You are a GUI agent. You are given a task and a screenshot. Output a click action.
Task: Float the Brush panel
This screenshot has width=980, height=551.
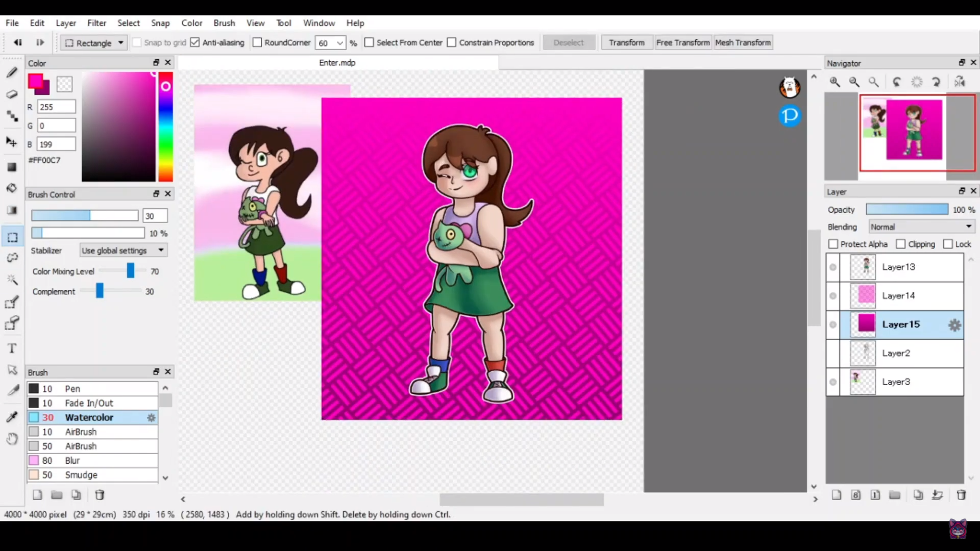click(x=156, y=372)
